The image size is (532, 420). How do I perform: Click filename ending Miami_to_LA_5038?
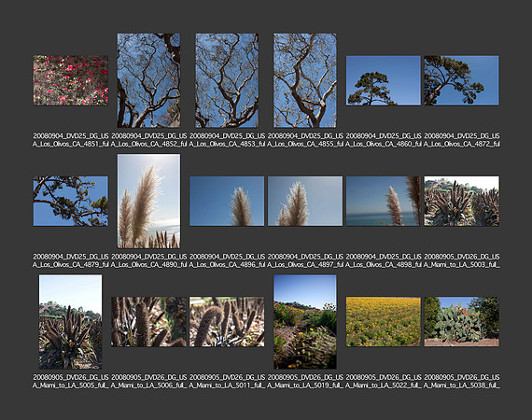[x=461, y=382]
